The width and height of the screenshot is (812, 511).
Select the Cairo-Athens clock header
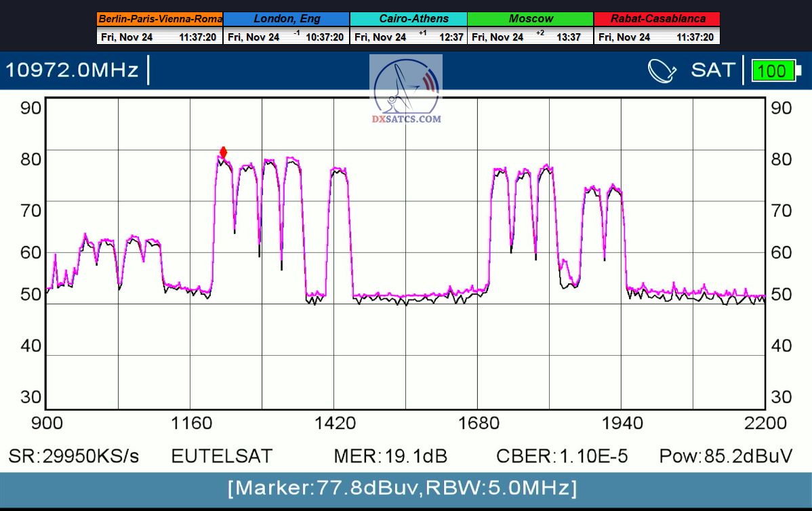(x=408, y=19)
